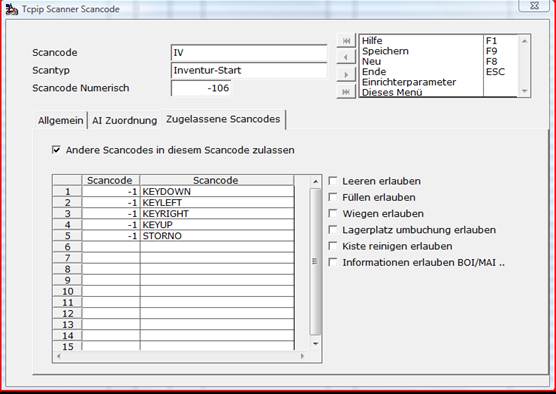Click the grid's horizontal scroll-left arrow
Image resolution: width=556 pixels, height=394 pixels.
[x=59, y=356]
